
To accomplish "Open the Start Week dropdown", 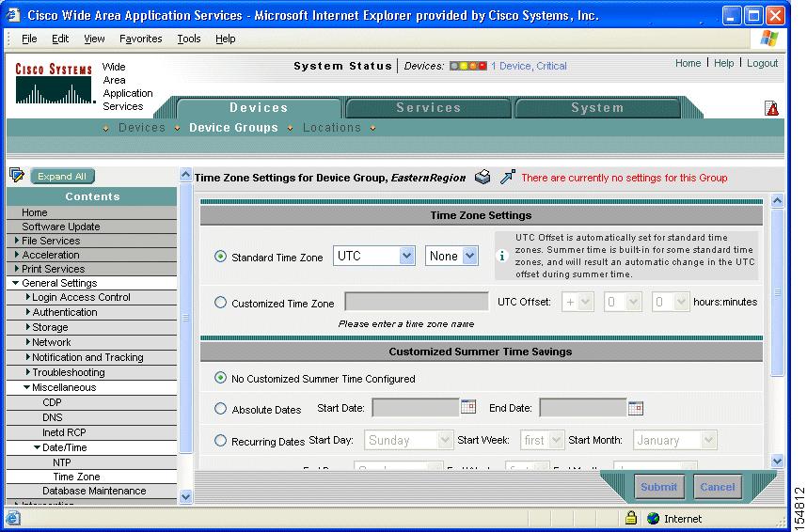I will pos(543,440).
